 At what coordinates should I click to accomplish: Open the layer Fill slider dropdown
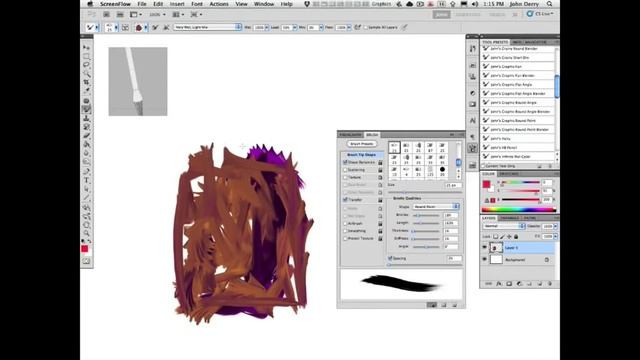click(555, 236)
